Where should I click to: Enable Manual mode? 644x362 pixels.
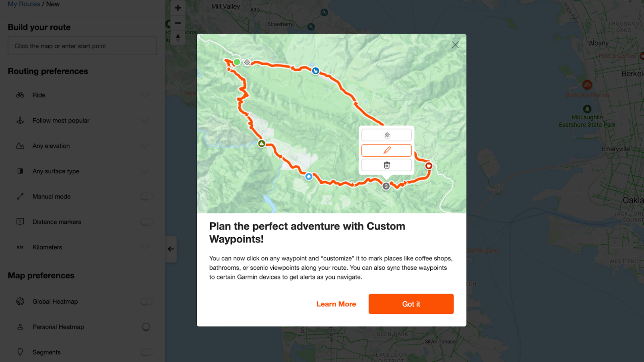tap(147, 196)
